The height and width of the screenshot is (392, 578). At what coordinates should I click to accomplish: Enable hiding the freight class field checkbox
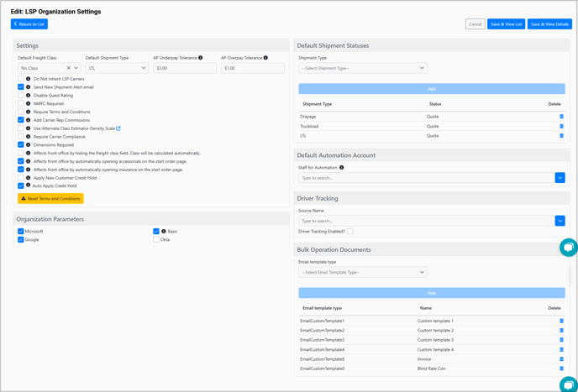point(21,153)
